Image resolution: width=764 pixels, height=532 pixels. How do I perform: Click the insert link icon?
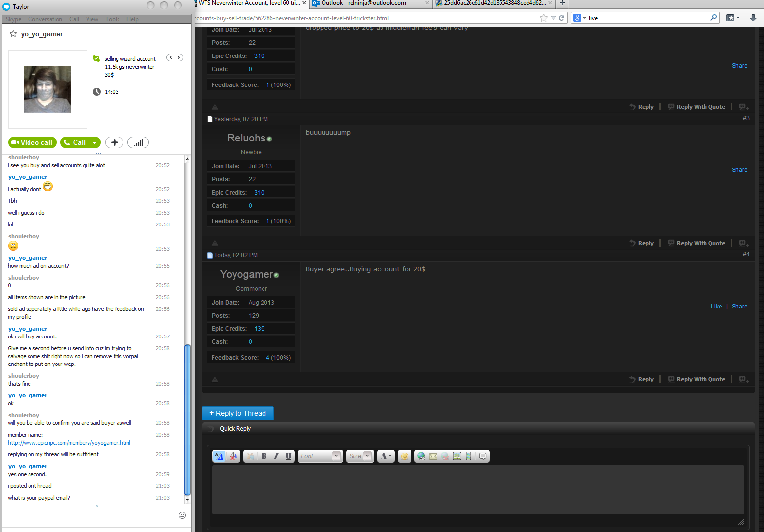point(421,456)
